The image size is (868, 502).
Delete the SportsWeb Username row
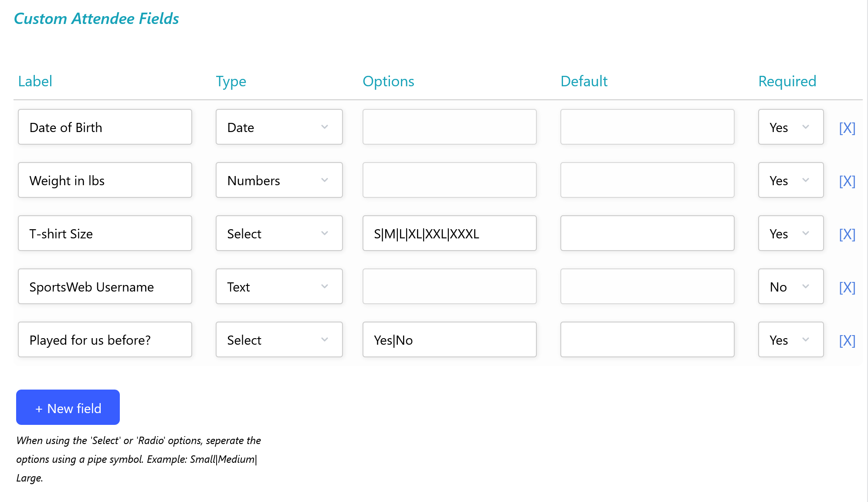pyautogui.click(x=847, y=287)
